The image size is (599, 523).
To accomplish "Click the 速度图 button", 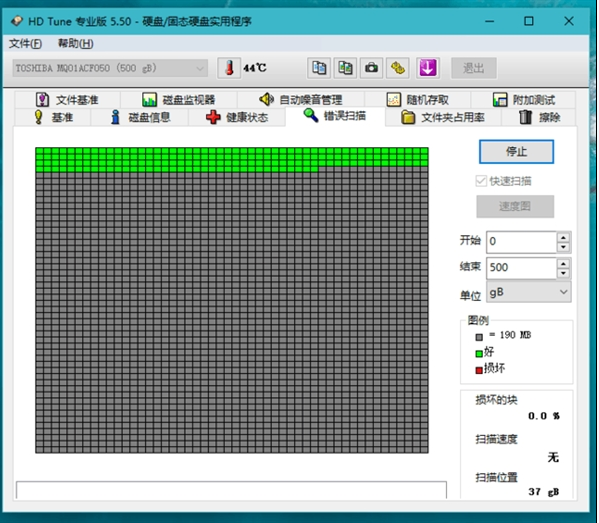I will pos(515,206).
